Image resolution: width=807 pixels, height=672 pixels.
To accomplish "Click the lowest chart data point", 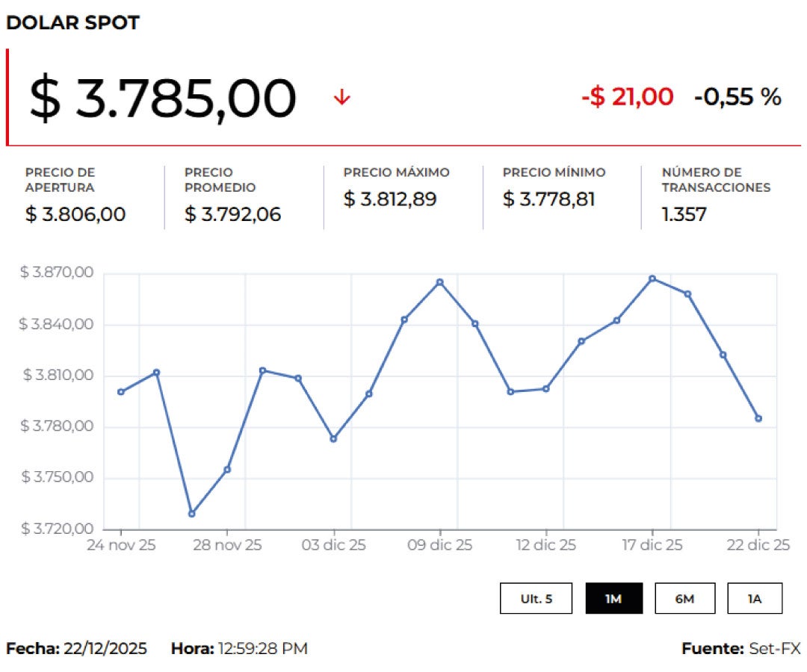I will pyautogui.click(x=192, y=514).
